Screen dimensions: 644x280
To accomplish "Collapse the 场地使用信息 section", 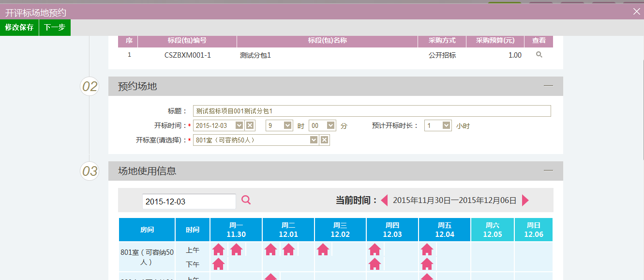I will (548, 171).
